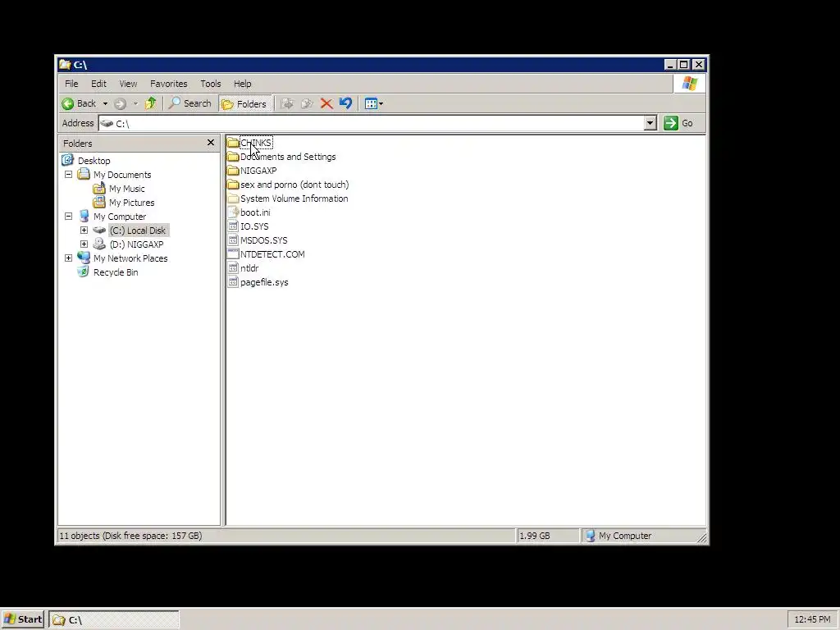This screenshot has height=630, width=840.
Task: Open the Forward history dropdown arrow
Action: (135, 103)
